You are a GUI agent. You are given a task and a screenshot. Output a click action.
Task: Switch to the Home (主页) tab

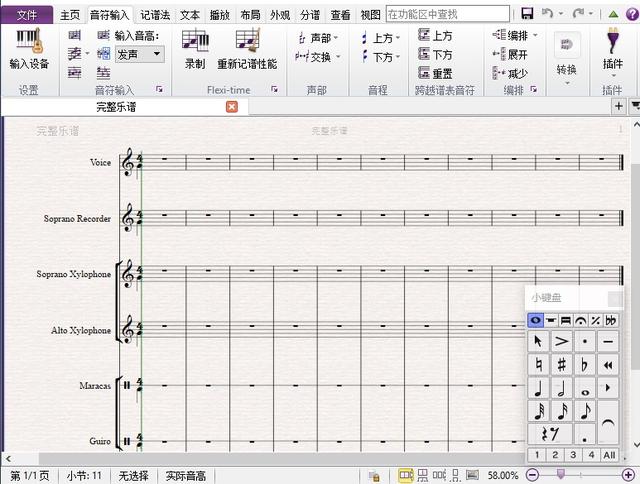[70, 15]
